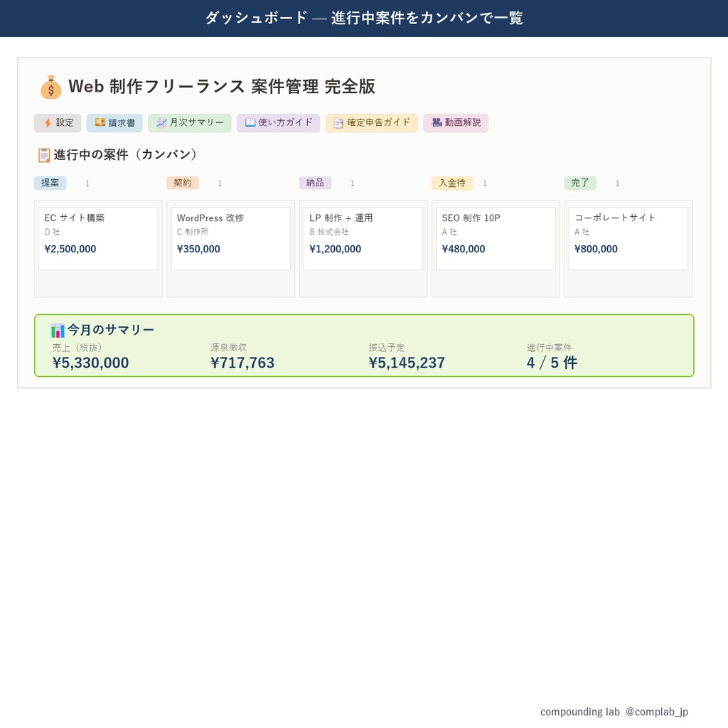Open the 使い方ガイド button
The width and height of the screenshot is (728, 728).
(279, 123)
